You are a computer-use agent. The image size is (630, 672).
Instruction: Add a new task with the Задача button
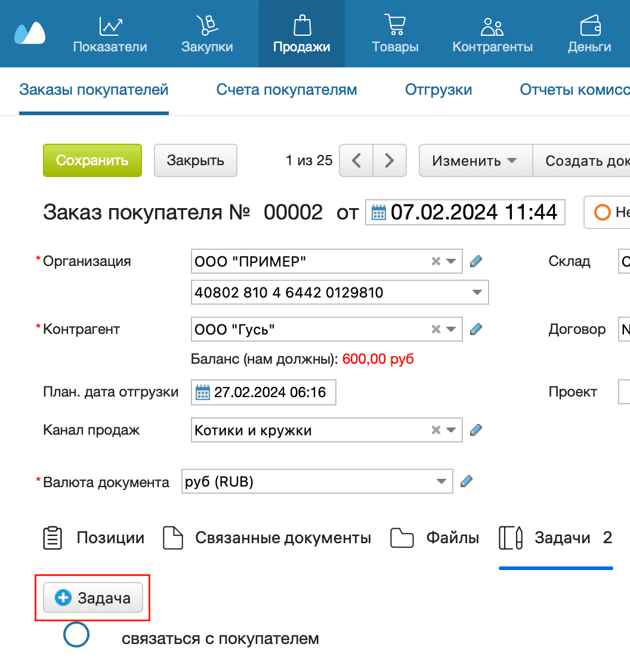(92, 597)
